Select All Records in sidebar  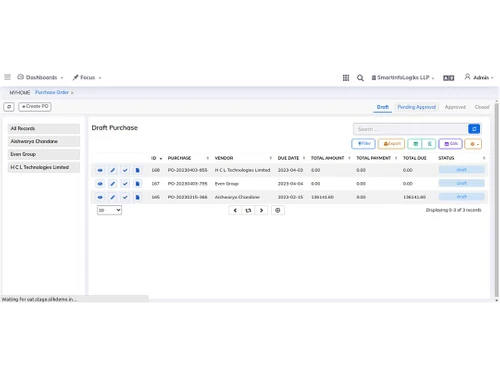(44, 129)
